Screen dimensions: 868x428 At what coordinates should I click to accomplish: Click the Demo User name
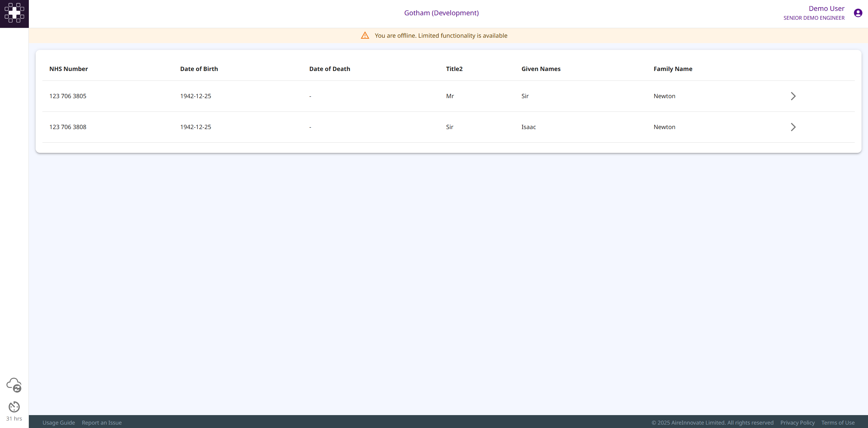point(826,8)
